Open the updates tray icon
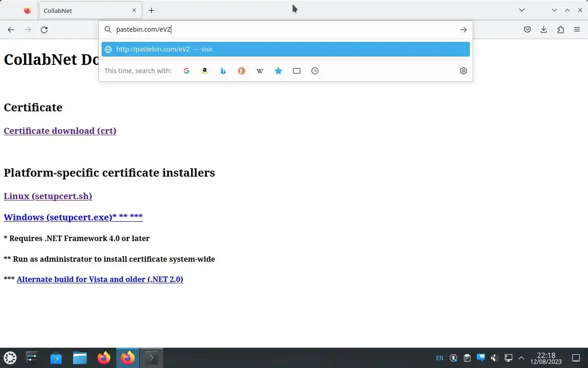 pos(453,358)
